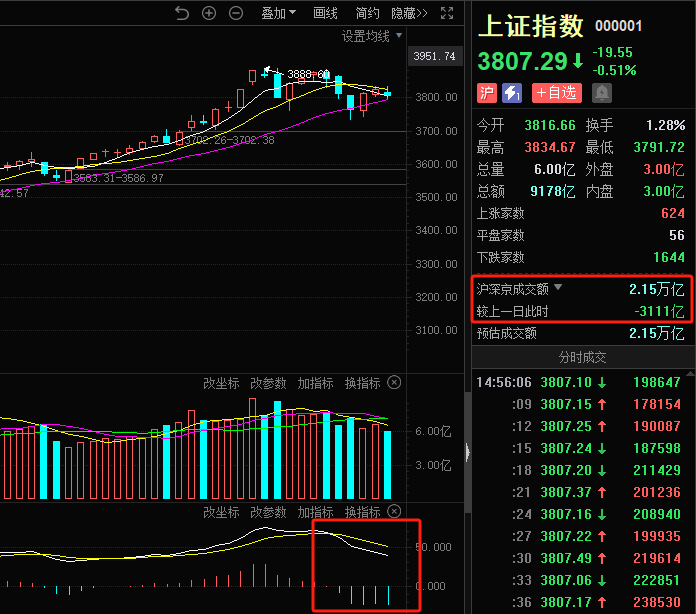
Task: Open the 分时成交 tick trades header
Action: (x=582, y=357)
